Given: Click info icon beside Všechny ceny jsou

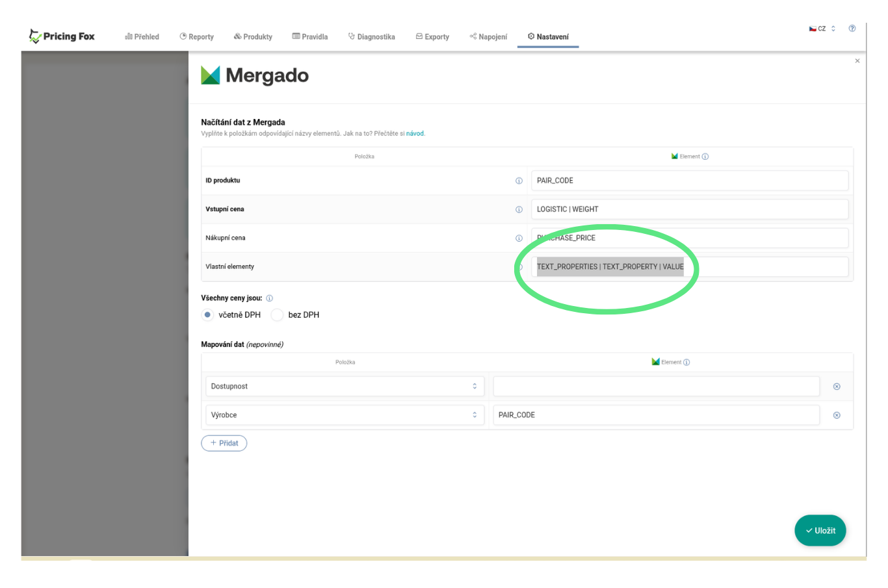Looking at the screenshot, I should (270, 298).
